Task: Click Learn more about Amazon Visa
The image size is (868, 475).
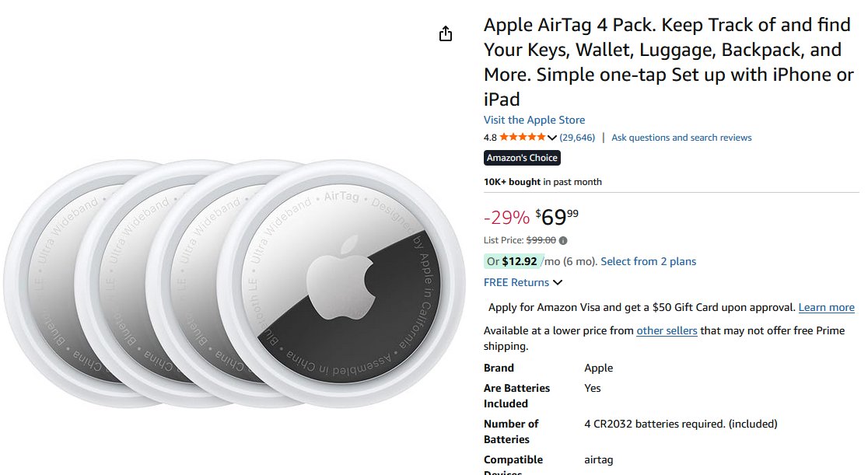Action: (x=827, y=307)
